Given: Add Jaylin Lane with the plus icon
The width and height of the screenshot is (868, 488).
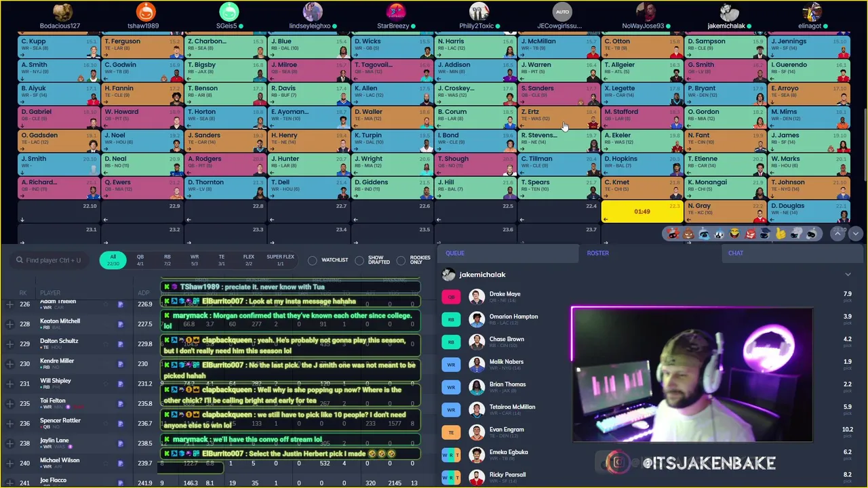Looking at the screenshot, I should 9,443.
